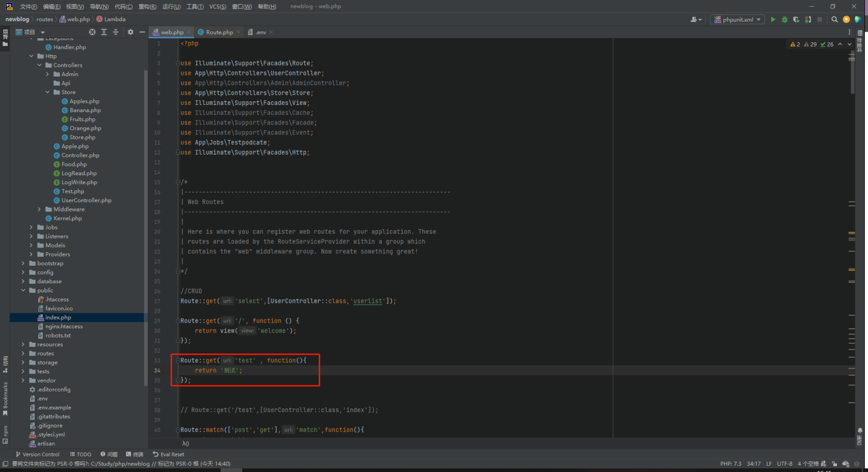This screenshot has height=472, width=868.
Task: Open the Bookmarks side tool window
Action: point(5,399)
